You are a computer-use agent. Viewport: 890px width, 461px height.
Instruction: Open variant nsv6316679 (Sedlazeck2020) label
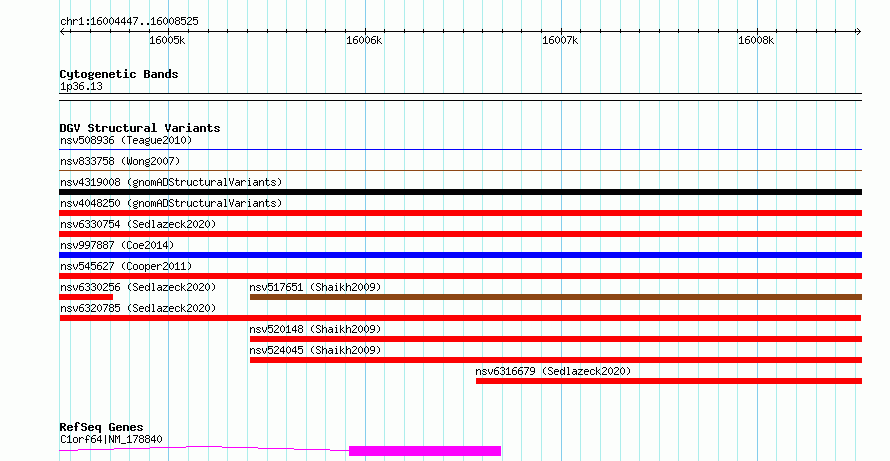(x=553, y=371)
